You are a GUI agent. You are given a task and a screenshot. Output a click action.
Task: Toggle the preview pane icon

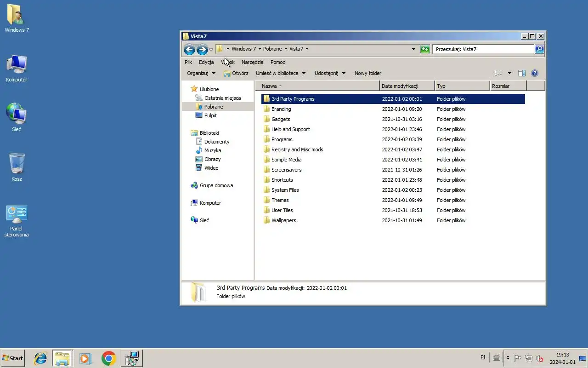click(x=522, y=73)
